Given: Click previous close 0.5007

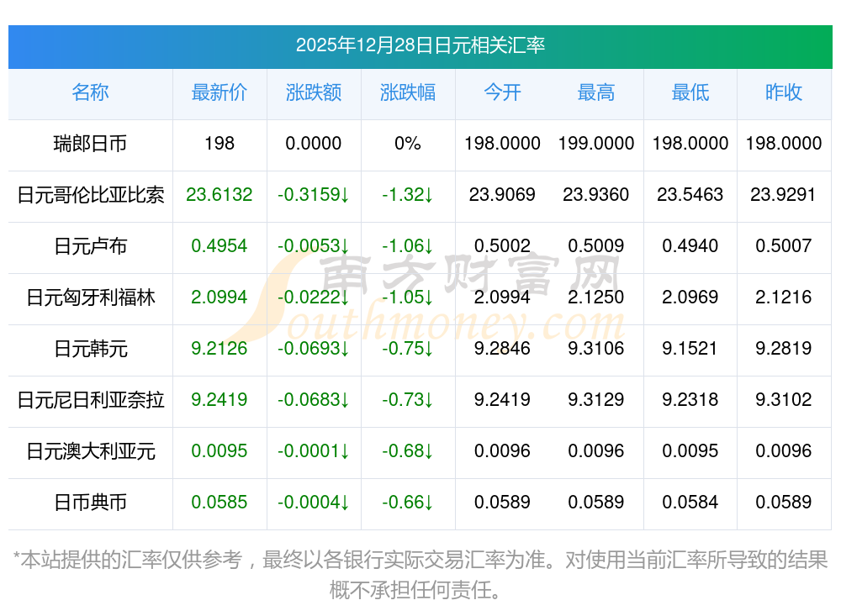Looking at the screenshot, I should (x=784, y=245).
